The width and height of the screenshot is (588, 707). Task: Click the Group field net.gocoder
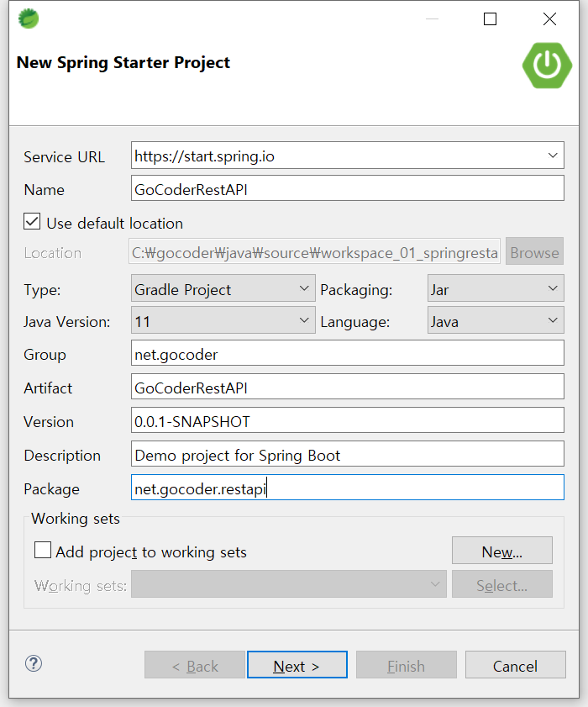click(x=348, y=353)
